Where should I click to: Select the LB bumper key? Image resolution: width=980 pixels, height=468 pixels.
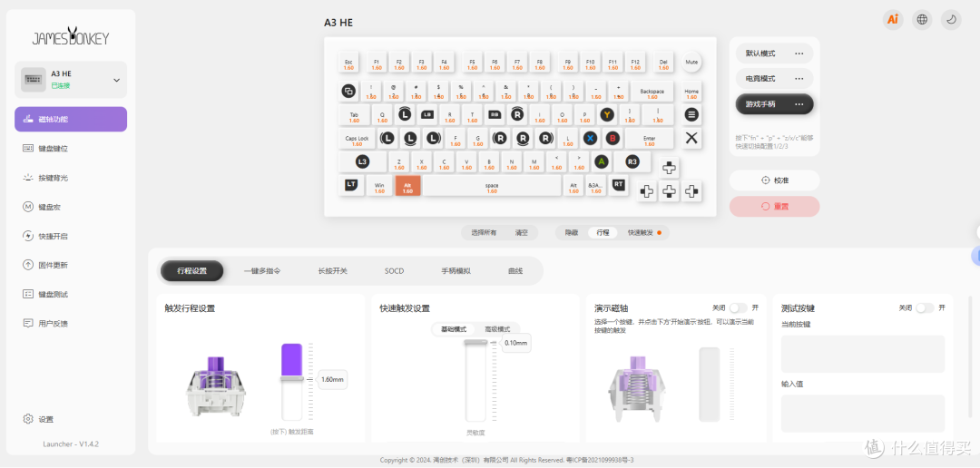(427, 115)
